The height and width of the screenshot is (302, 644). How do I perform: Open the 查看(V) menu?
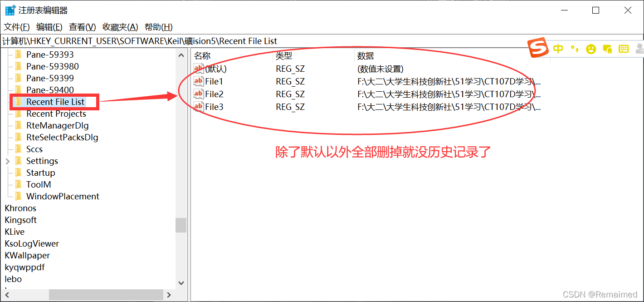point(83,27)
